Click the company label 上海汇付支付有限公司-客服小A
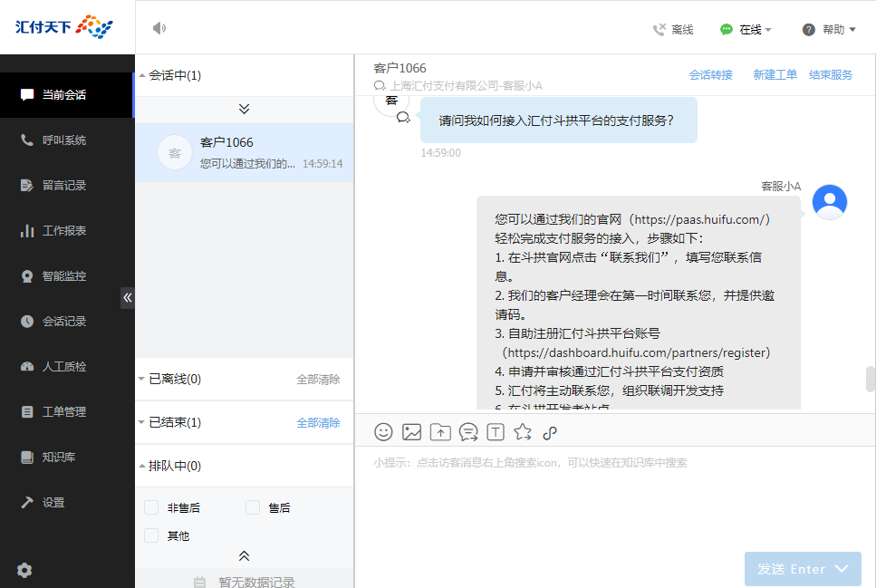The height and width of the screenshot is (588, 876). [x=466, y=85]
